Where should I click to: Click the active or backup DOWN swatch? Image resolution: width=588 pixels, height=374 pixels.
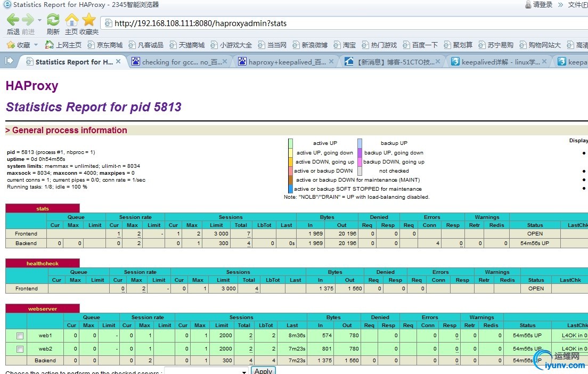click(x=291, y=170)
